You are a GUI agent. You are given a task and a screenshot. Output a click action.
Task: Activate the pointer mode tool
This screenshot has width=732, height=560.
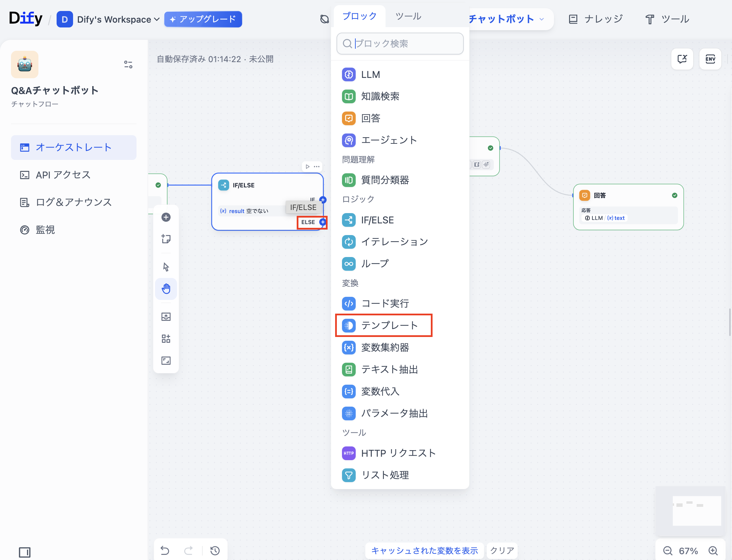pyautogui.click(x=166, y=267)
